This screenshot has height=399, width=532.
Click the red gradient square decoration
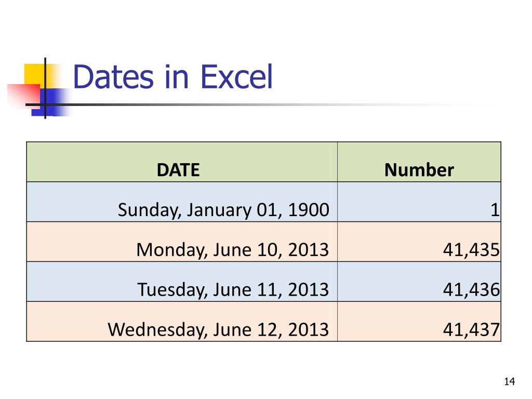[22, 95]
